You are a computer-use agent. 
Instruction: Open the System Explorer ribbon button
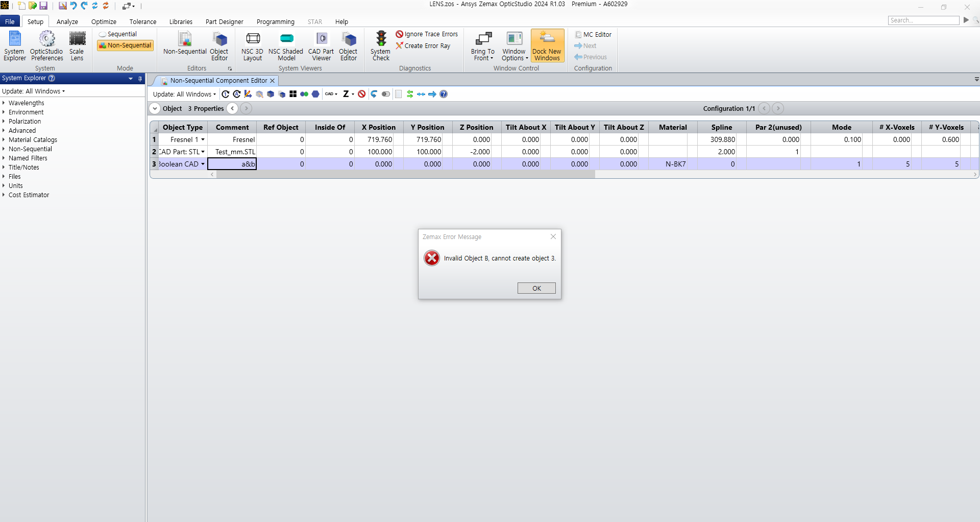pos(15,46)
